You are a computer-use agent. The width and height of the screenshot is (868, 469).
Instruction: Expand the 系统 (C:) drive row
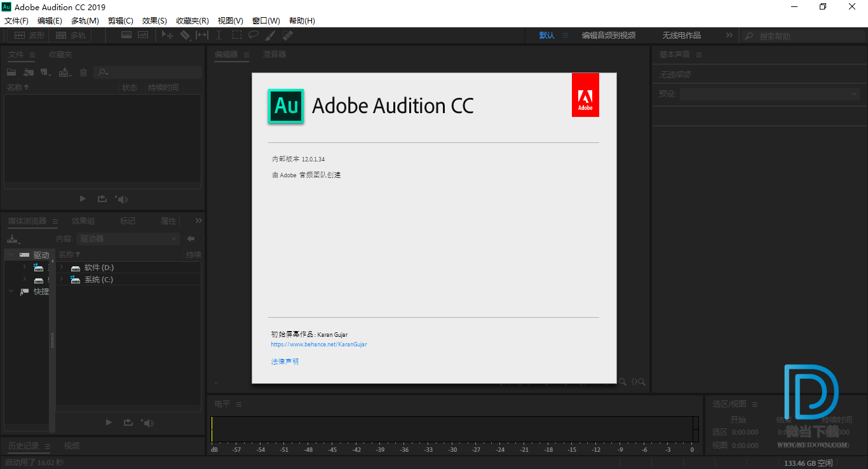tap(62, 280)
